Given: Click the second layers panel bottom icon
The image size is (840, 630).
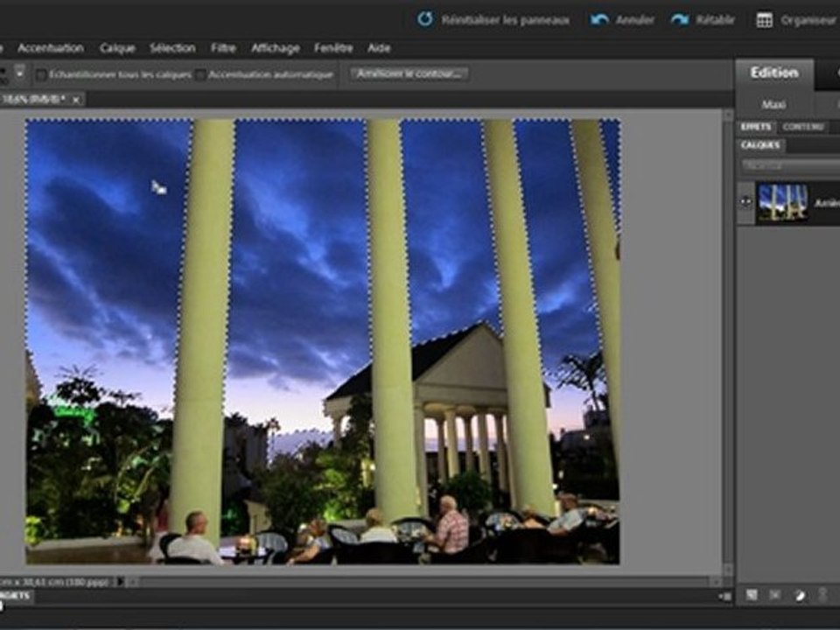Looking at the screenshot, I should (774, 595).
